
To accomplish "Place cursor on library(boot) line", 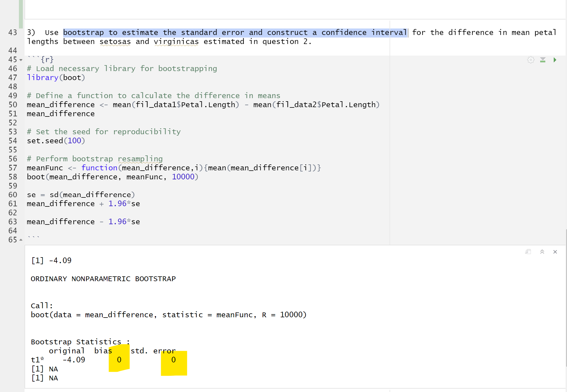I will pos(56,78).
